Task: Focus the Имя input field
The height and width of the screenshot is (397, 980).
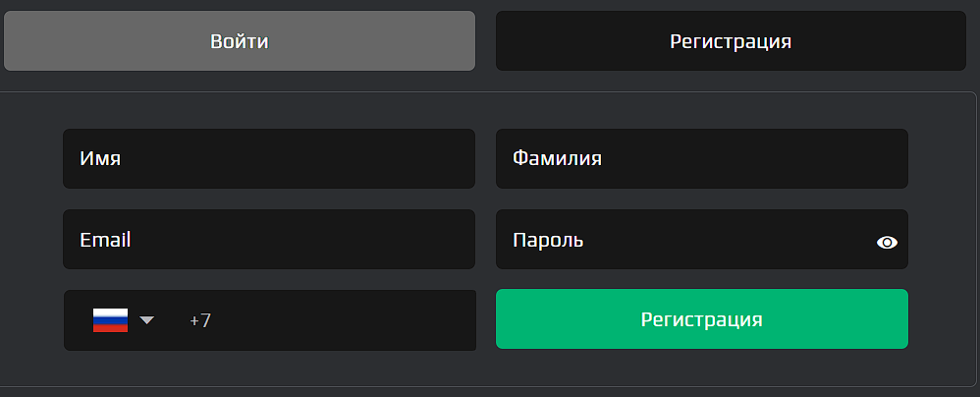Action: click(x=269, y=159)
